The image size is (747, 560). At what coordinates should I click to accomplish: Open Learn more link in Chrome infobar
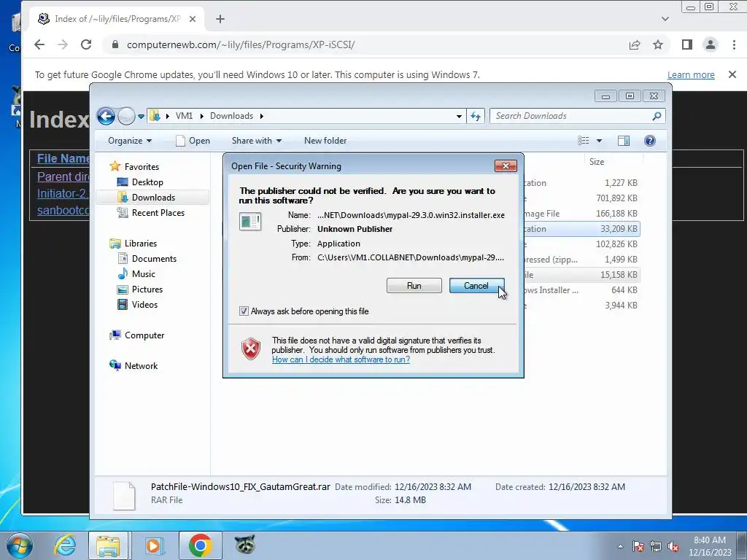(691, 75)
